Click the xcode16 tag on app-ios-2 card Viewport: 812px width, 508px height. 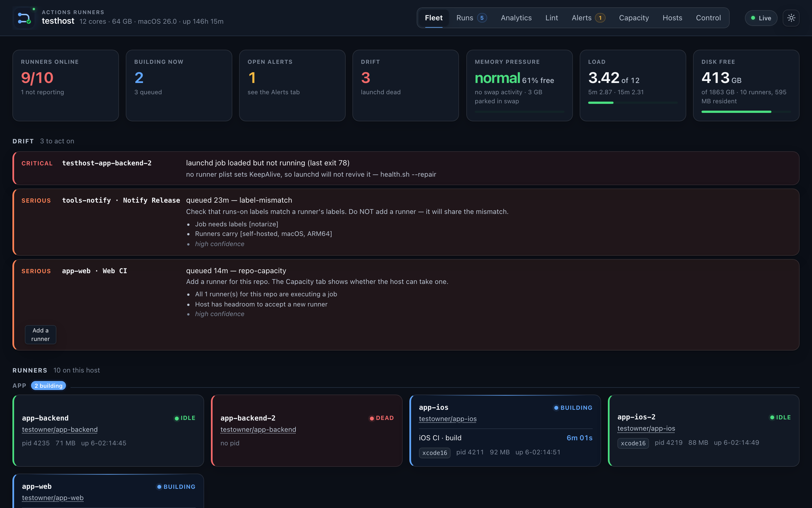click(633, 443)
